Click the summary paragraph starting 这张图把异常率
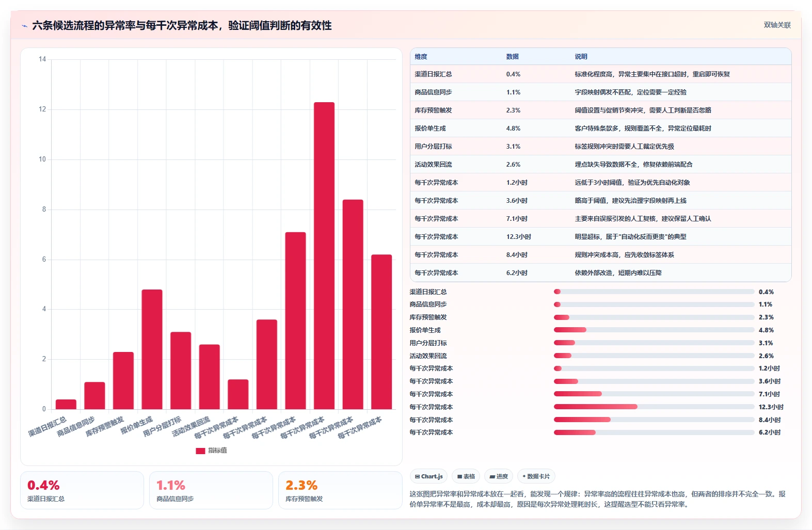812x530 pixels. (x=597, y=499)
